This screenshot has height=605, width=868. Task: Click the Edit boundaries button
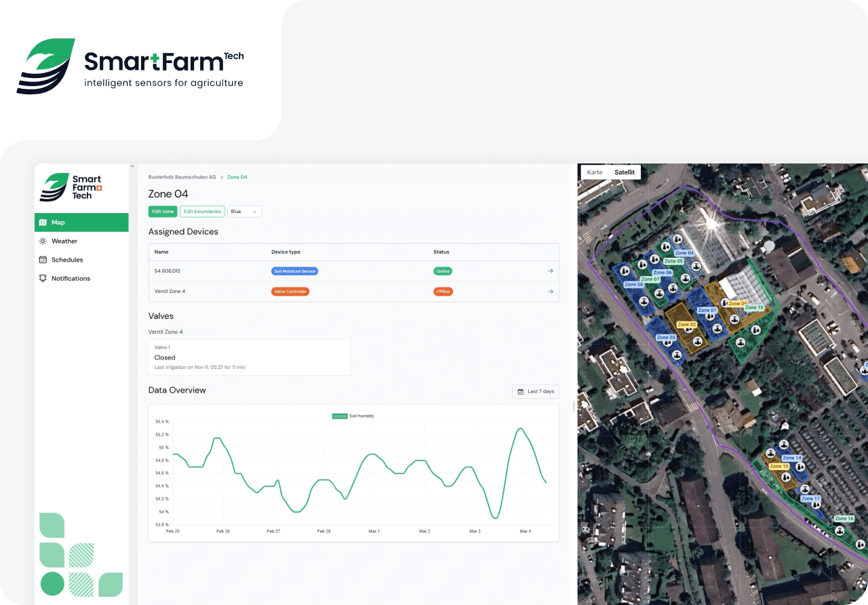coord(202,212)
